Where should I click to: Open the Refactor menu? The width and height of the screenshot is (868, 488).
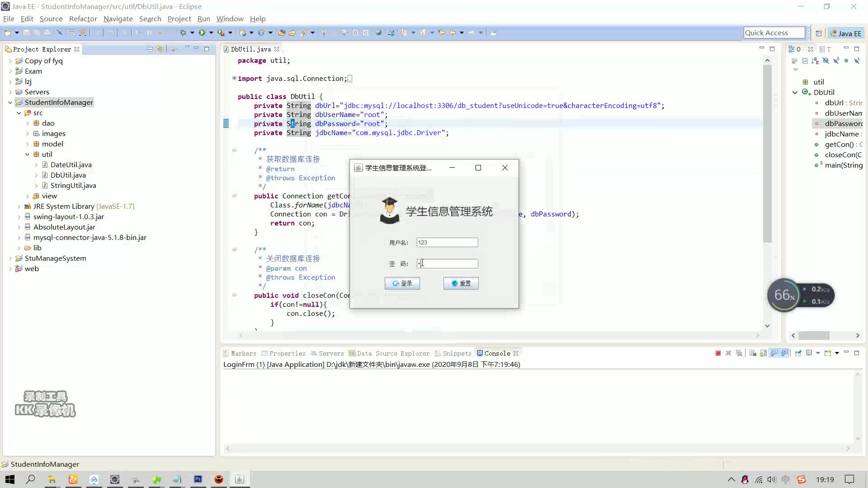83,19
